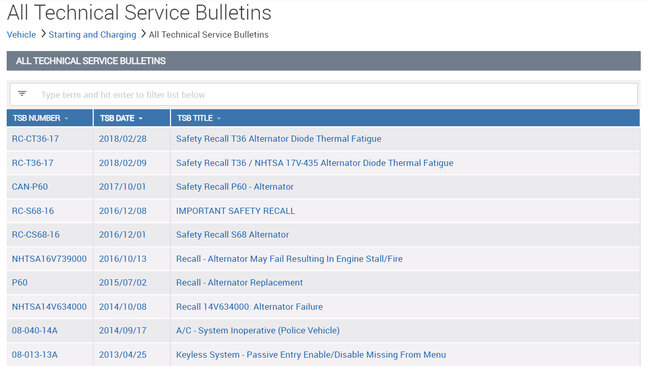Click the All Technical Service Bulletins page heading
650x369 pixels.
139,12
